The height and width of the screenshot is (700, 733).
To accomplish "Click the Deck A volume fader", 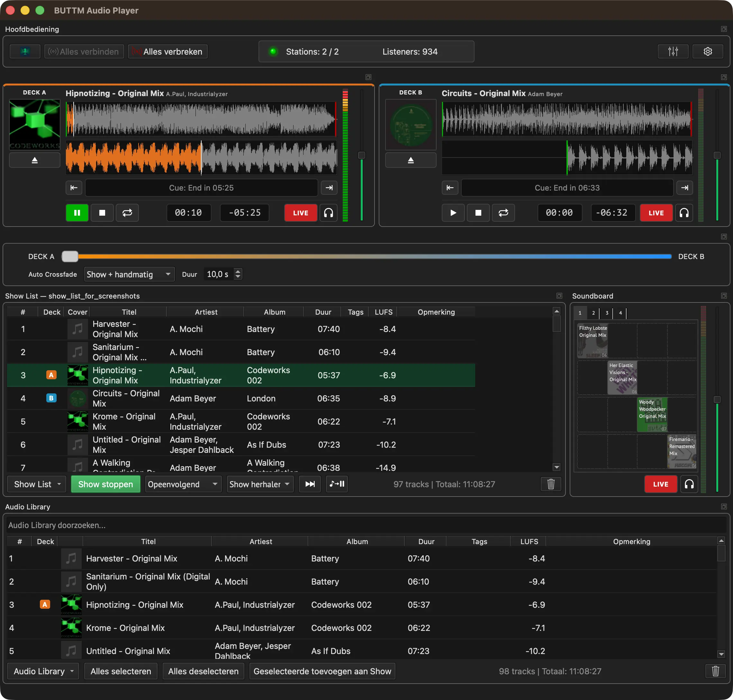I will 361,155.
